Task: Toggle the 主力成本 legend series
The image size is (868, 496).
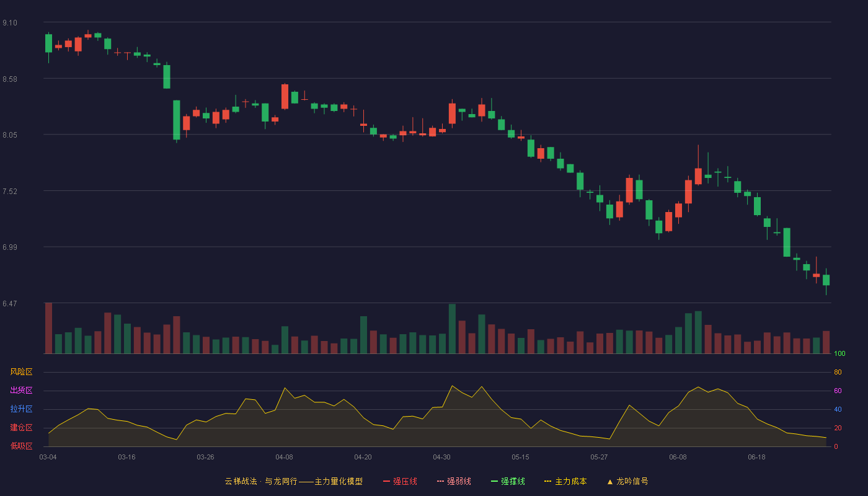Action: pyautogui.click(x=565, y=481)
